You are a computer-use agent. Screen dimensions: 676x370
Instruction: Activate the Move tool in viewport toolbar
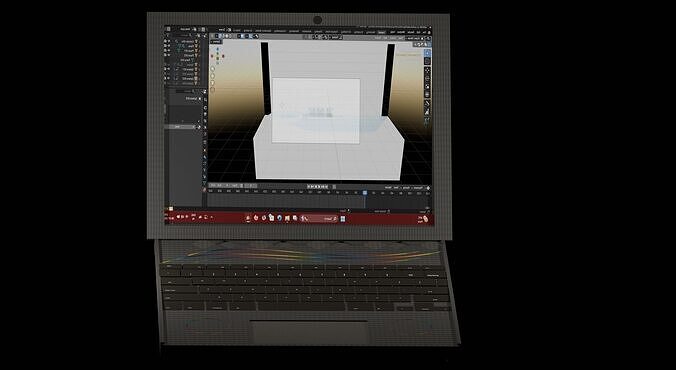[428, 71]
